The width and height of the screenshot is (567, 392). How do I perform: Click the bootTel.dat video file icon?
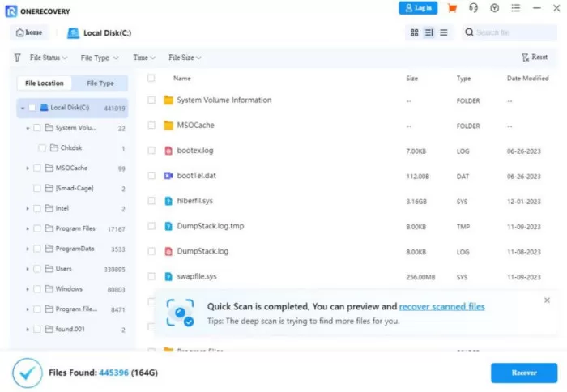(168, 176)
